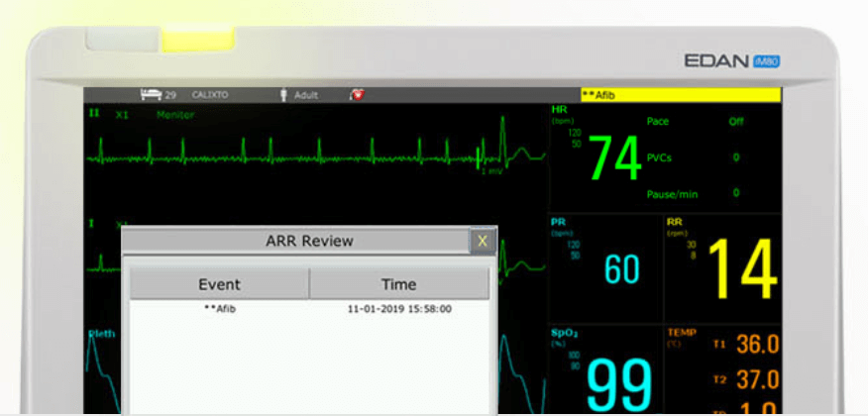Click the Adult patient type icon
The image size is (868, 416).
pyautogui.click(x=284, y=95)
